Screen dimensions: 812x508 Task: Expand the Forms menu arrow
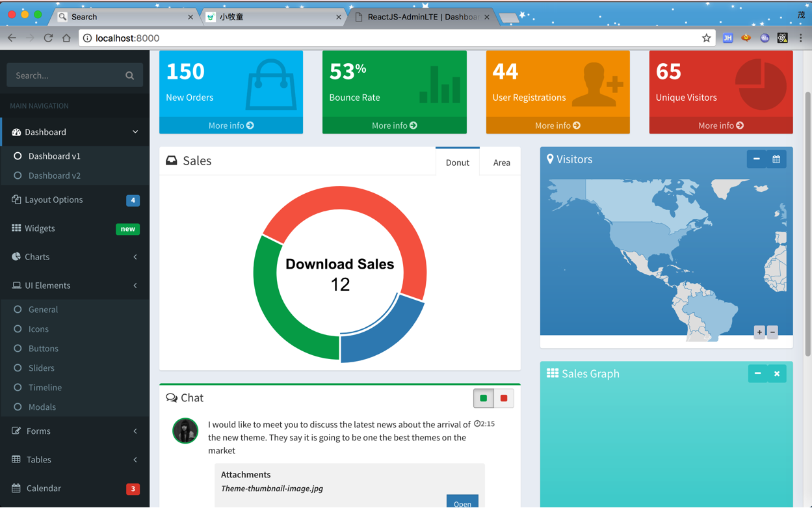coord(135,431)
